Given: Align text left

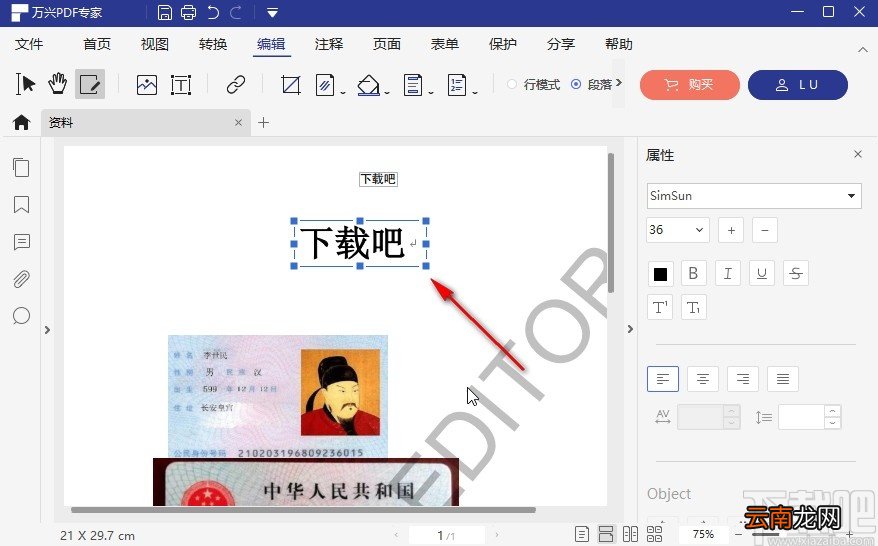Looking at the screenshot, I should [x=663, y=379].
